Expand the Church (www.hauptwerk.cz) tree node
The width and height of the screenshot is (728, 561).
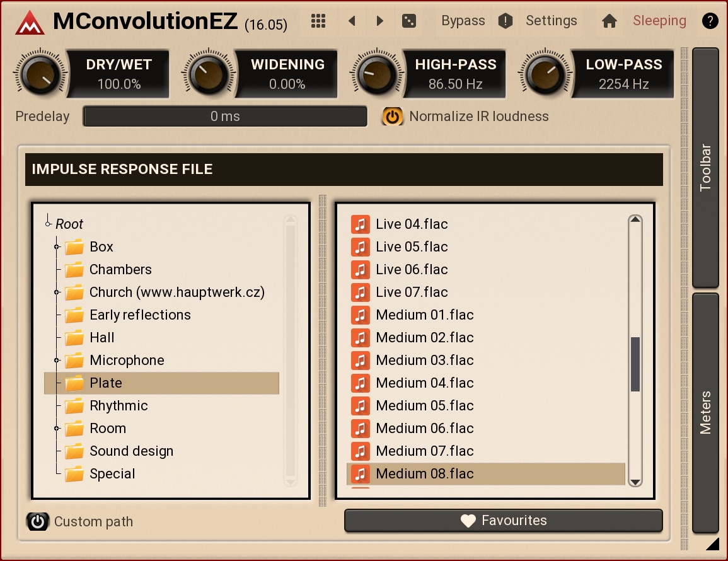57,292
